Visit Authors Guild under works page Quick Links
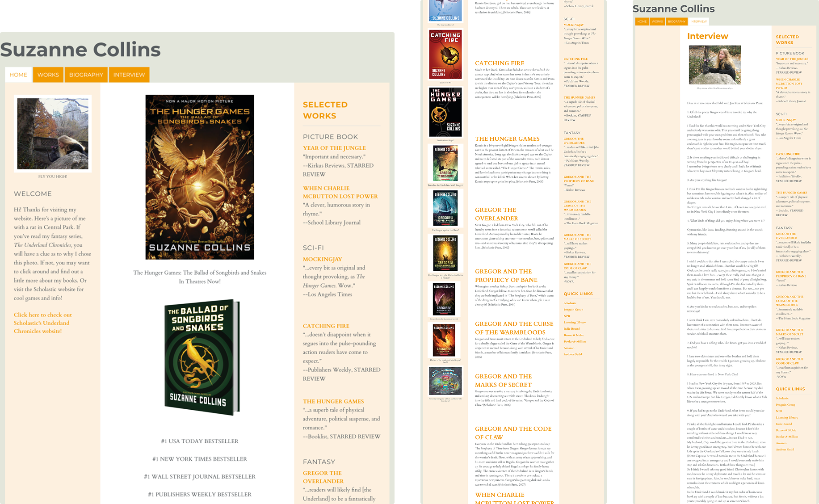819x504 pixels. click(573, 354)
